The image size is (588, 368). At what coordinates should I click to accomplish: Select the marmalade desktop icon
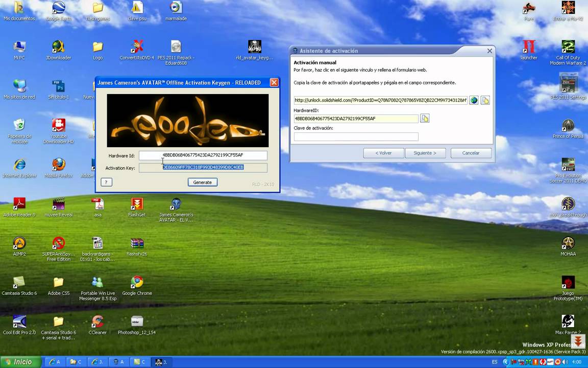(x=176, y=11)
